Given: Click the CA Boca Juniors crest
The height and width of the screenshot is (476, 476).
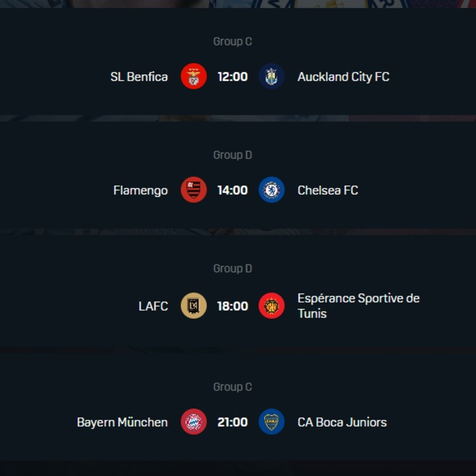Looking at the screenshot, I should (271, 422).
